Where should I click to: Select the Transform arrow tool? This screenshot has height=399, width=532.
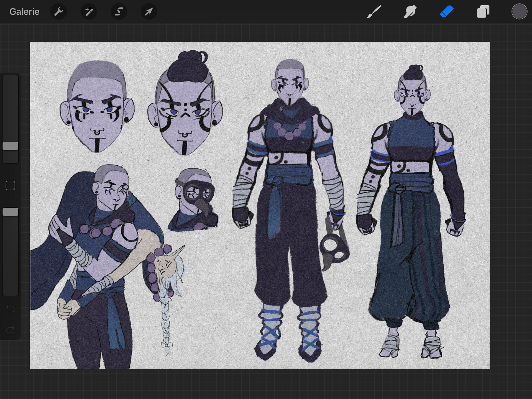click(149, 11)
